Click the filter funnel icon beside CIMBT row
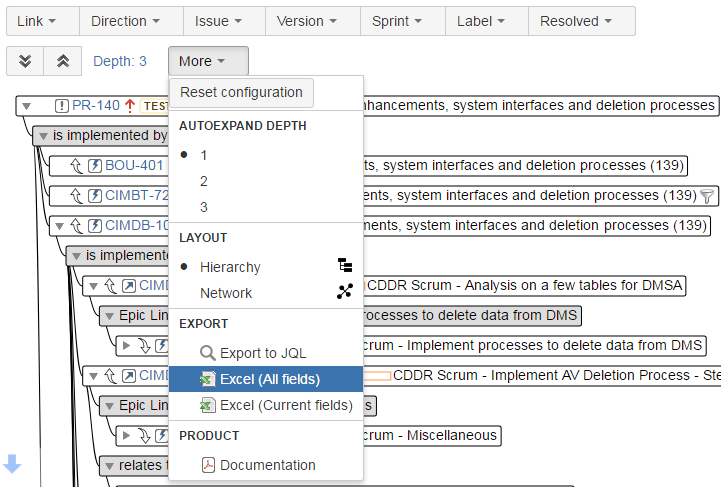This screenshot has width=721, height=487. [x=707, y=196]
